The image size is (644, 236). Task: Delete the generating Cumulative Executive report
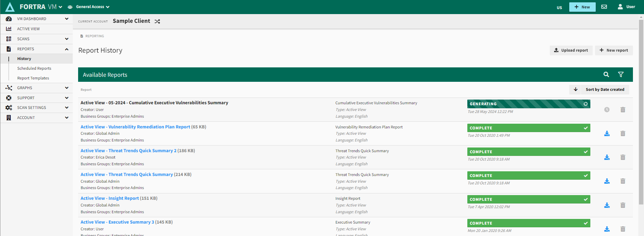point(623,110)
